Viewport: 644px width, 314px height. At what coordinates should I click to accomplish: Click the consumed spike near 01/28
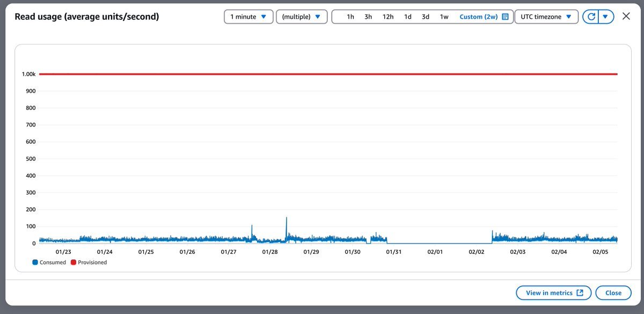click(287, 219)
